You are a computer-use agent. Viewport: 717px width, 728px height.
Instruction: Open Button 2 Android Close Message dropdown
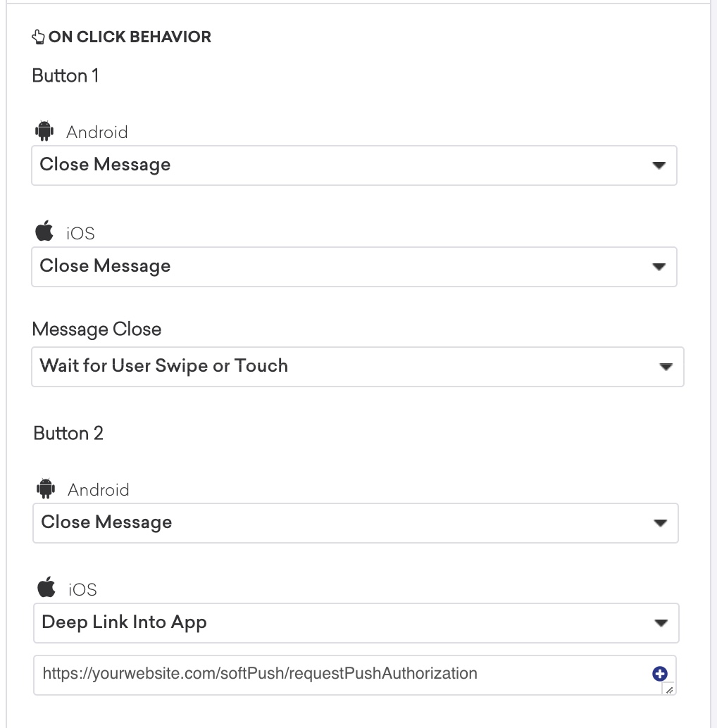(356, 523)
